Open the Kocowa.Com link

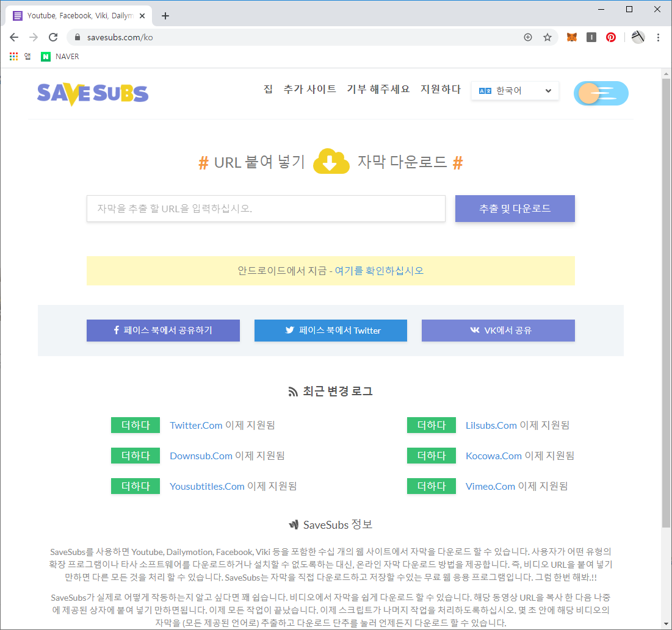pyautogui.click(x=494, y=456)
